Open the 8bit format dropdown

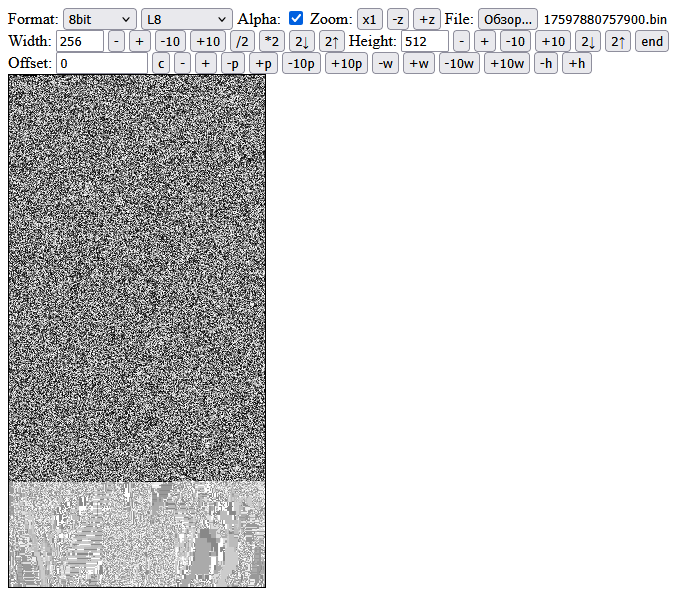tap(100, 19)
